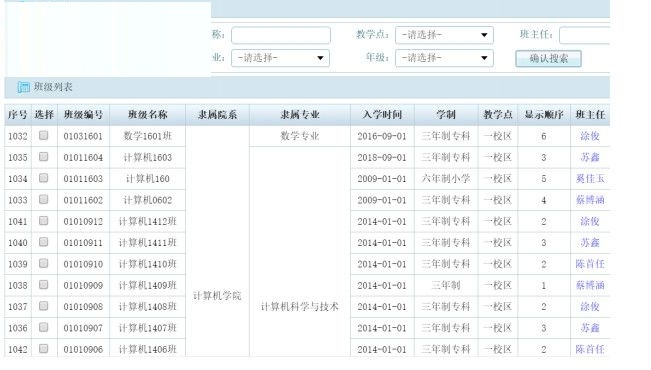Open the 教学点 dropdown
Viewport: 651px width, 370px height.
click(444, 35)
